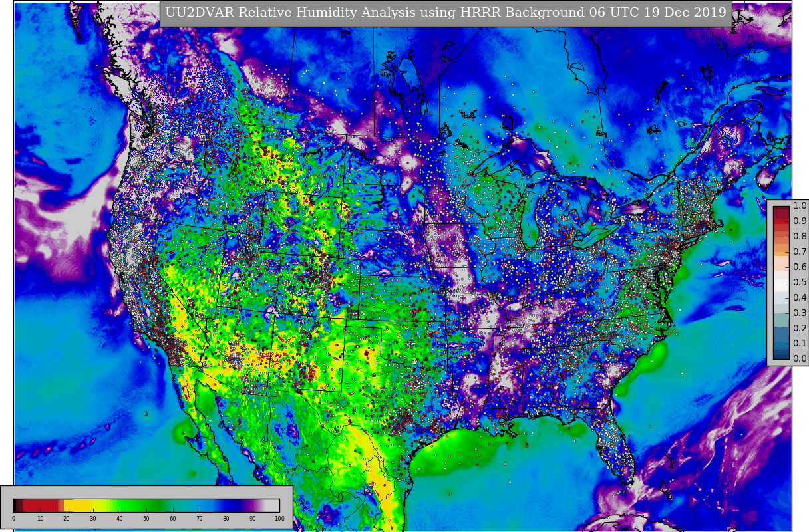Image resolution: width=809 pixels, height=532 pixels.
Task: Click the 0.8 label on the vertical colorbar
Action: point(800,237)
